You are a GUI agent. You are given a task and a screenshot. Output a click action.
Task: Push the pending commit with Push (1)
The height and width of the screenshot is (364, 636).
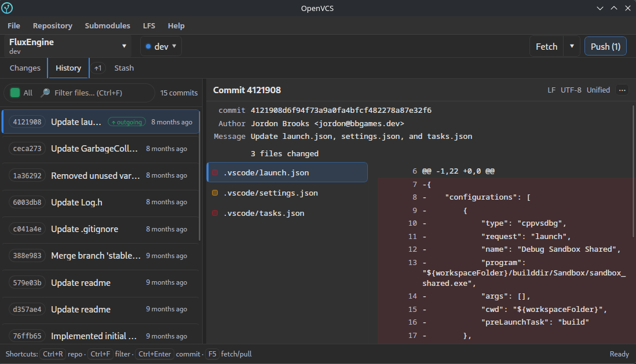coord(605,46)
